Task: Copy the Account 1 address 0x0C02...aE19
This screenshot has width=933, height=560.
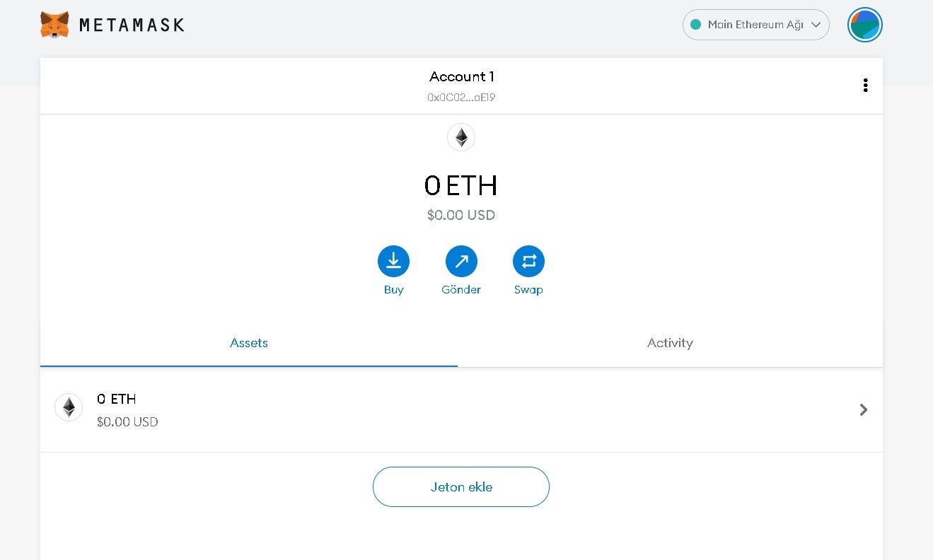Action: pyautogui.click(x=461, y=98)
